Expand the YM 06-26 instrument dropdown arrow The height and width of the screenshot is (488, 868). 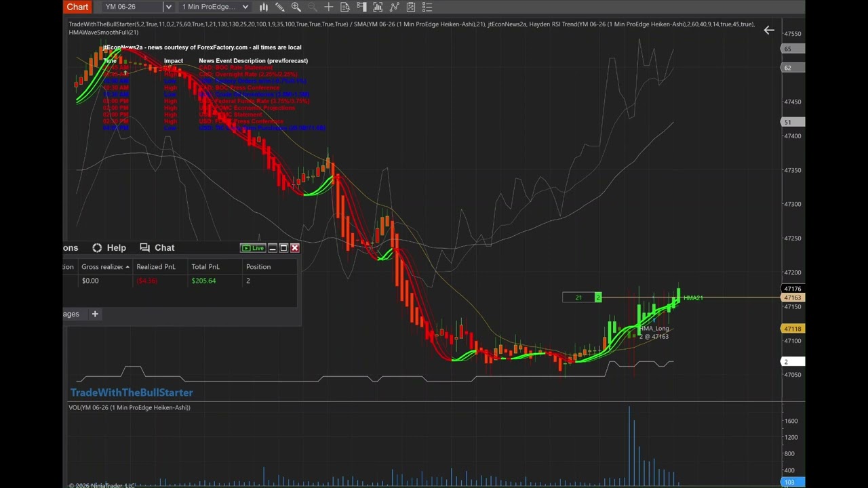click(x=168, y=7)
